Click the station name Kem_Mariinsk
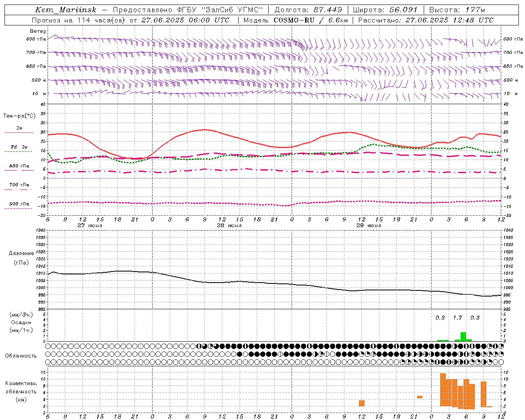Image resolution: width=525 pixels, height=420 pixels. 66,10
